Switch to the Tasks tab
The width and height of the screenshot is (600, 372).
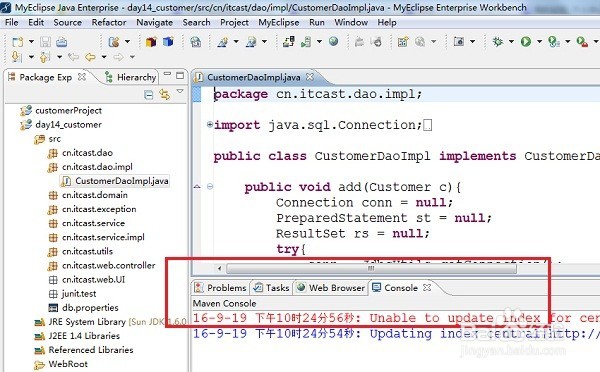coord(271,287)
